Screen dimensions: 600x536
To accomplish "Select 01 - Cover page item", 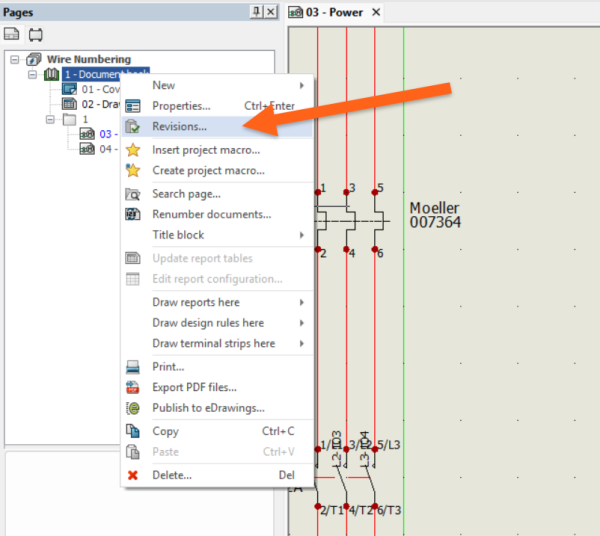I will pos(100,89).
